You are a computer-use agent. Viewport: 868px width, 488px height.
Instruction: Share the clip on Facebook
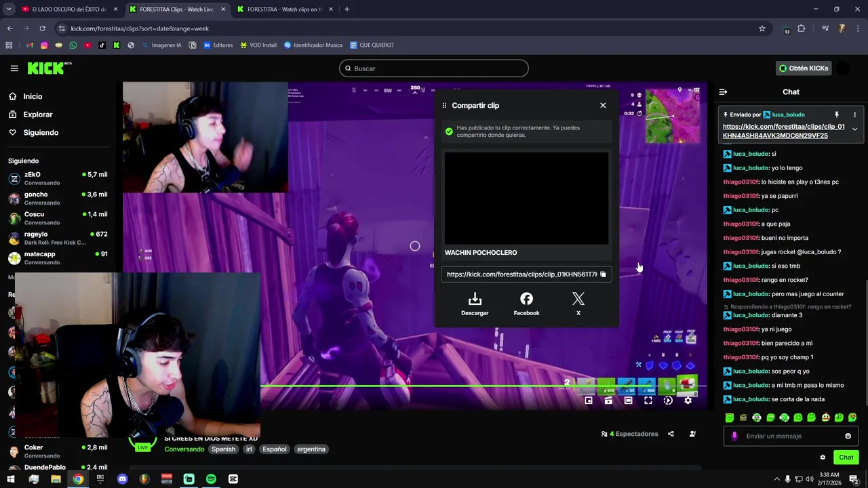tap(526, 304)
